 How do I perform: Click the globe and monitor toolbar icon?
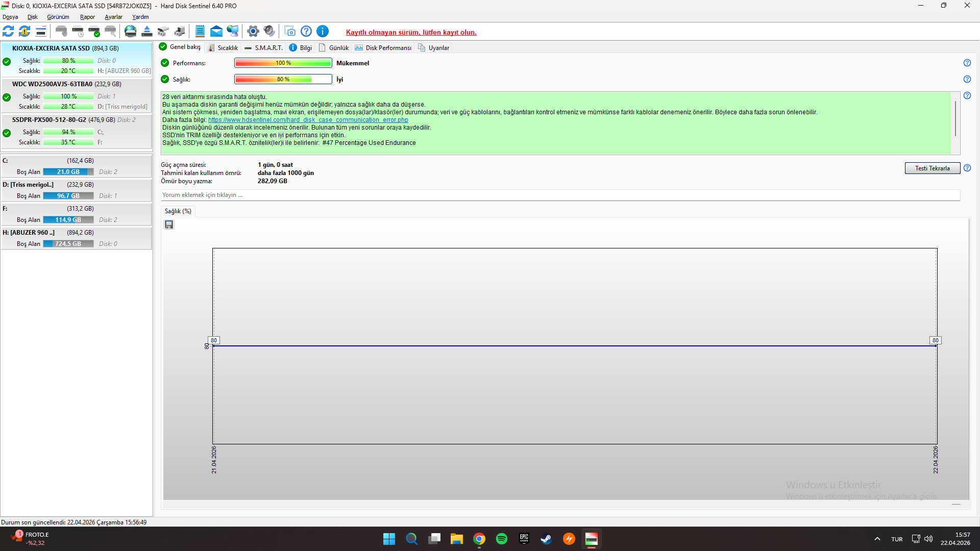click(x=233, y=32)
